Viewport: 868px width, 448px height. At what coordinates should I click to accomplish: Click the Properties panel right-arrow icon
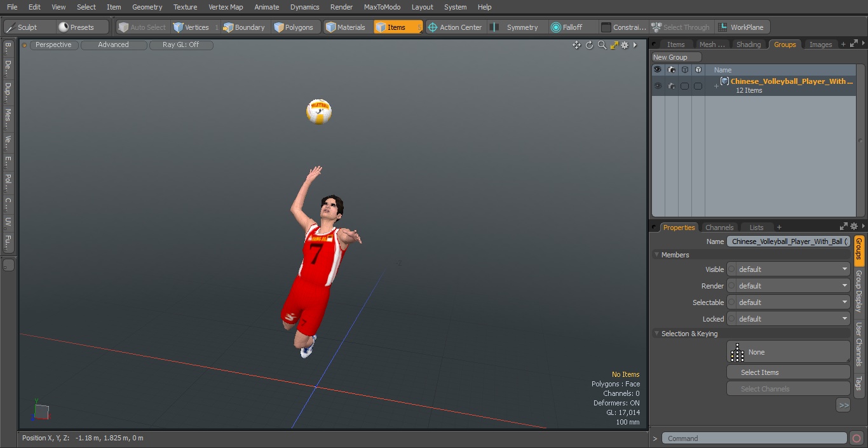[863, 227]
